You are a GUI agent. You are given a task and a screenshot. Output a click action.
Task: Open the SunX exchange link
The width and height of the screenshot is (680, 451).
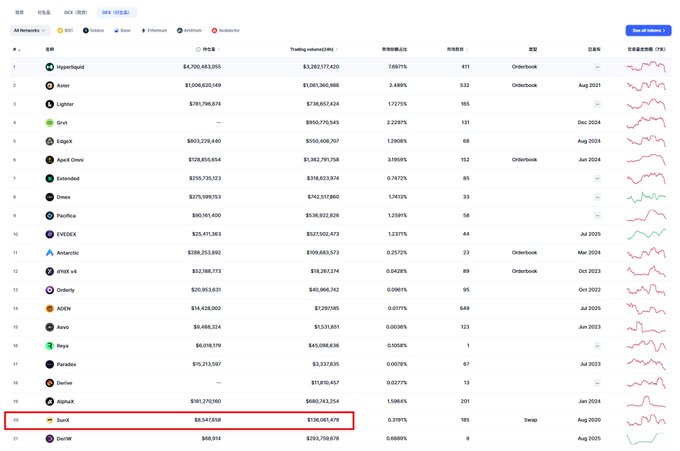[63, 420]
